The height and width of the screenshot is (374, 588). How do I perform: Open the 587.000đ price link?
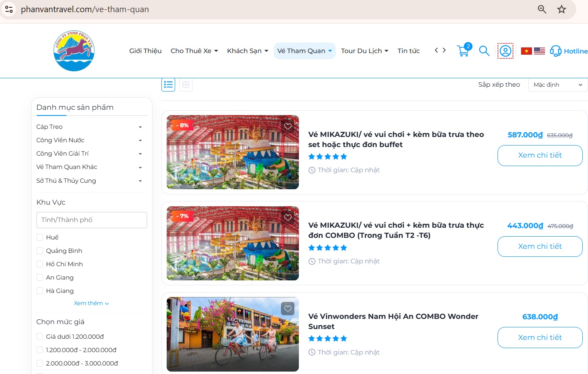(525, 135)
